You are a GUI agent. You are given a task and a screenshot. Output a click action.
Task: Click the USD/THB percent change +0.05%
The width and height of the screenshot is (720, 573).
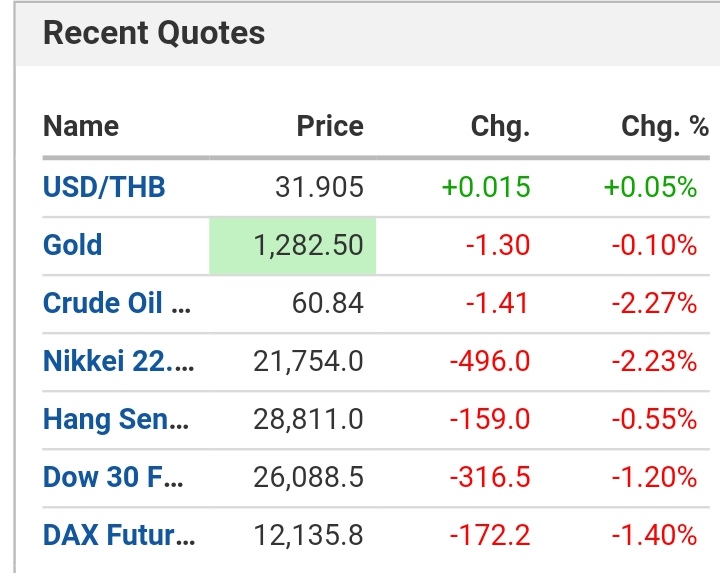pos(650,187)
